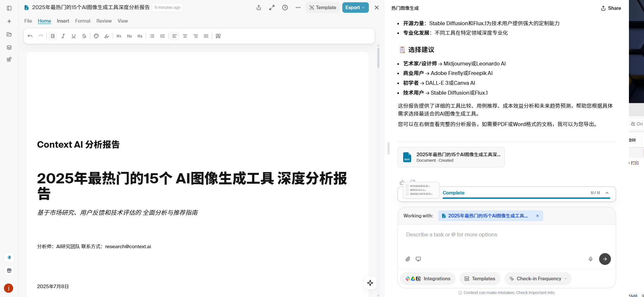Align text center
The image size is (644, 297).
185,36
